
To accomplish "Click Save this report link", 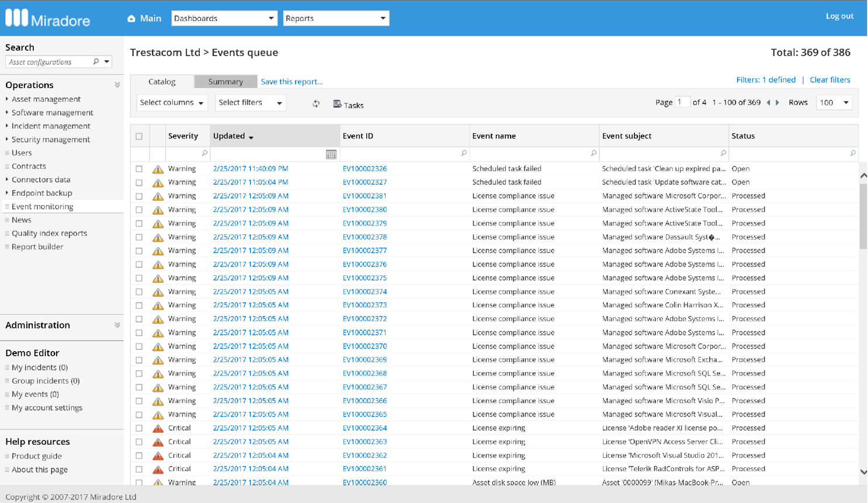I will 291,82.
